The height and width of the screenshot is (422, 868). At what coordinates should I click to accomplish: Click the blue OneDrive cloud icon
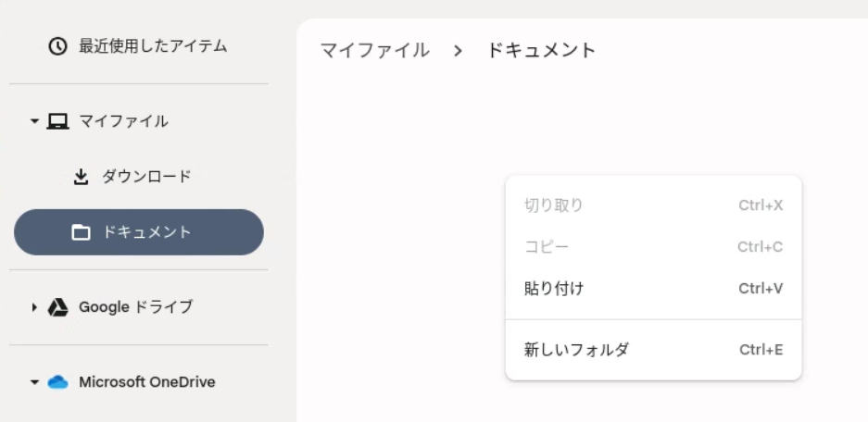57,382
